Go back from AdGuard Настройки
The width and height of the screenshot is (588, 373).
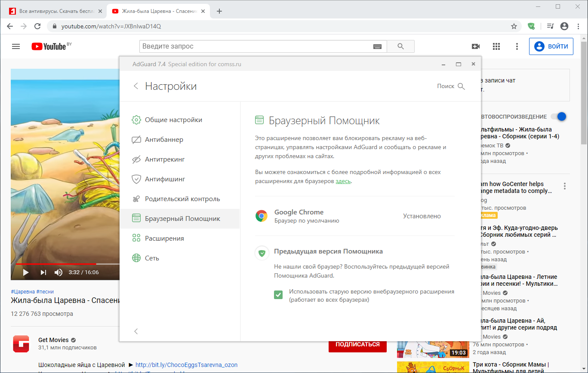[x=136, y=86]
